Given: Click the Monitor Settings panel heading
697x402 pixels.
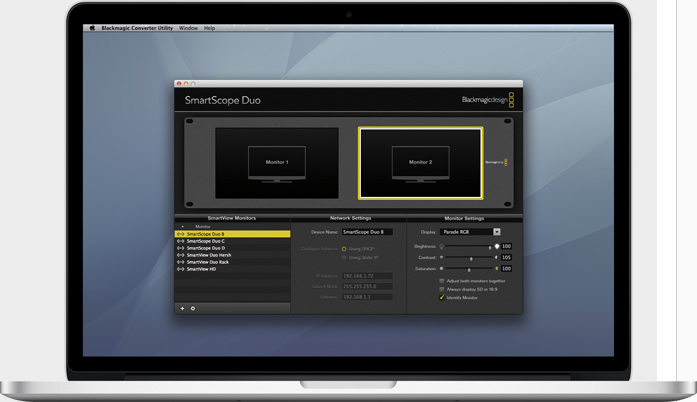Looking at the screenshot, I should point(464,218).
